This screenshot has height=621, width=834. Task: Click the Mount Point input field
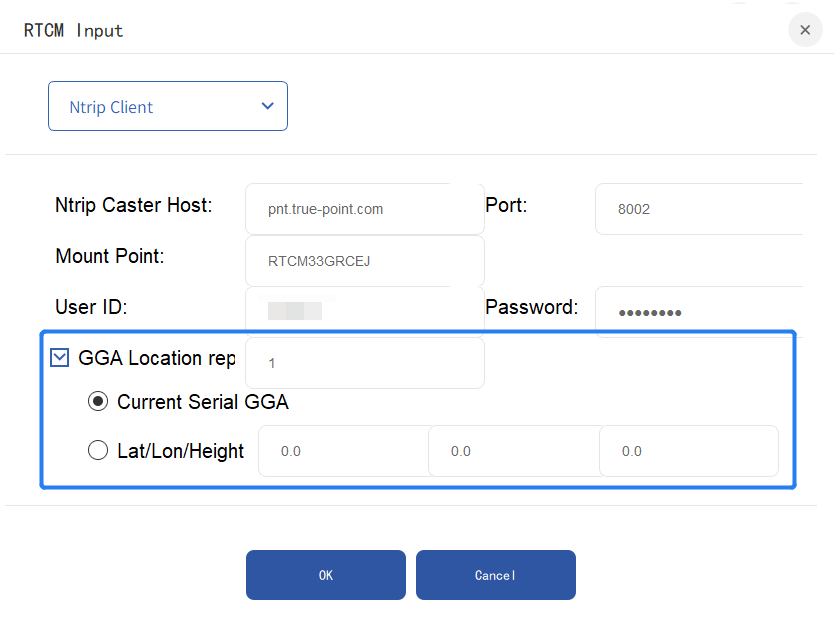tap(364, 261)
